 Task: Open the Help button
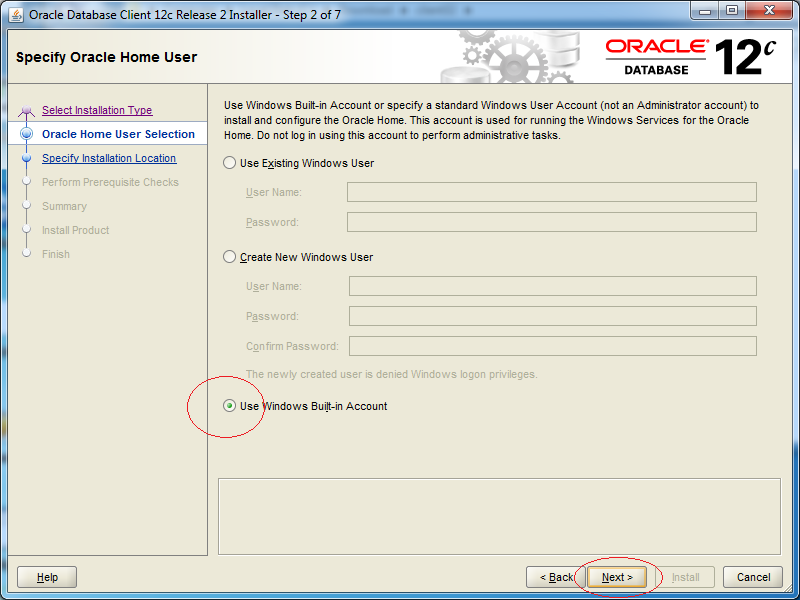point(47,577)
